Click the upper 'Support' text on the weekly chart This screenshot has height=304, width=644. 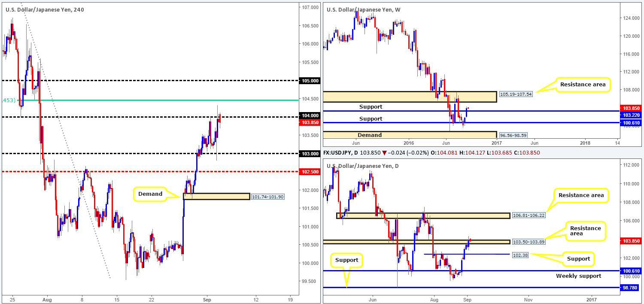[371, 106]
